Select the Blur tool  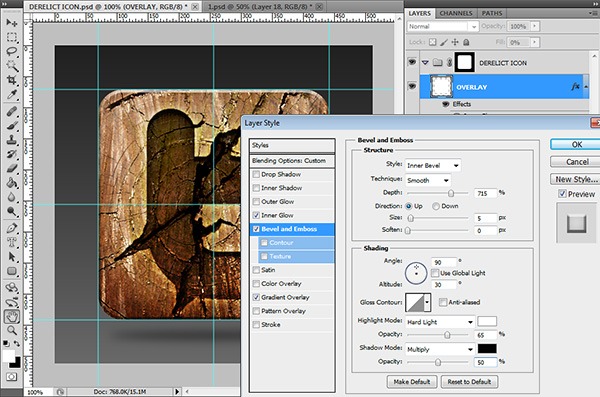[11, 197]
